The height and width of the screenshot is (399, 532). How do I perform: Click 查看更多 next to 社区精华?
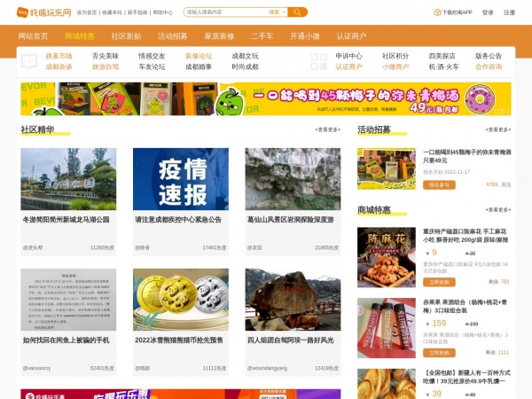click(328, 129)
